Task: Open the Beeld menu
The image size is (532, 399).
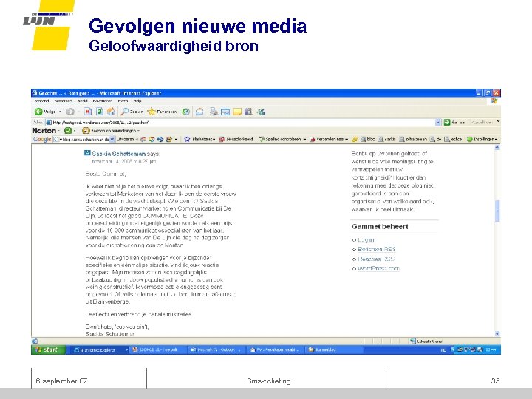Action: (x=83, y=100)
